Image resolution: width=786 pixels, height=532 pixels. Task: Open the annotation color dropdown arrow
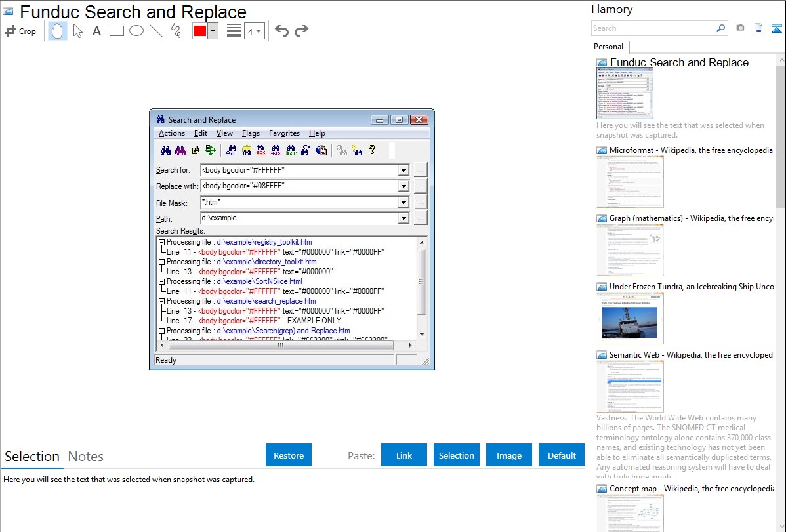point(213,31)
